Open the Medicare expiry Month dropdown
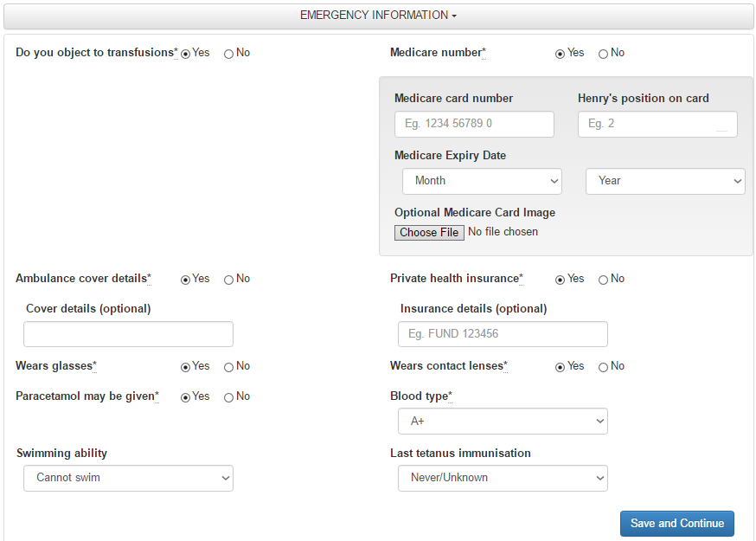The height and width of the screenshot is (541, 756). click(482, 181)
